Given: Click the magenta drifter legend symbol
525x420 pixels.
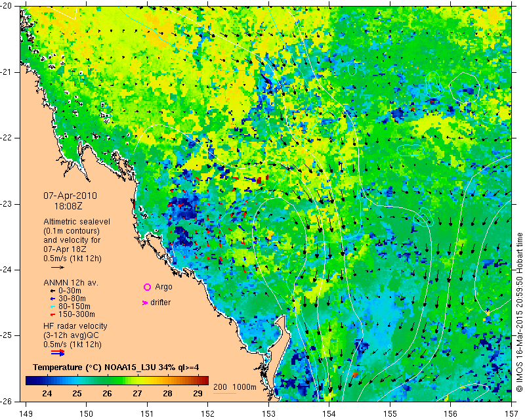Looking at the screenshot, I should point(145,303).
